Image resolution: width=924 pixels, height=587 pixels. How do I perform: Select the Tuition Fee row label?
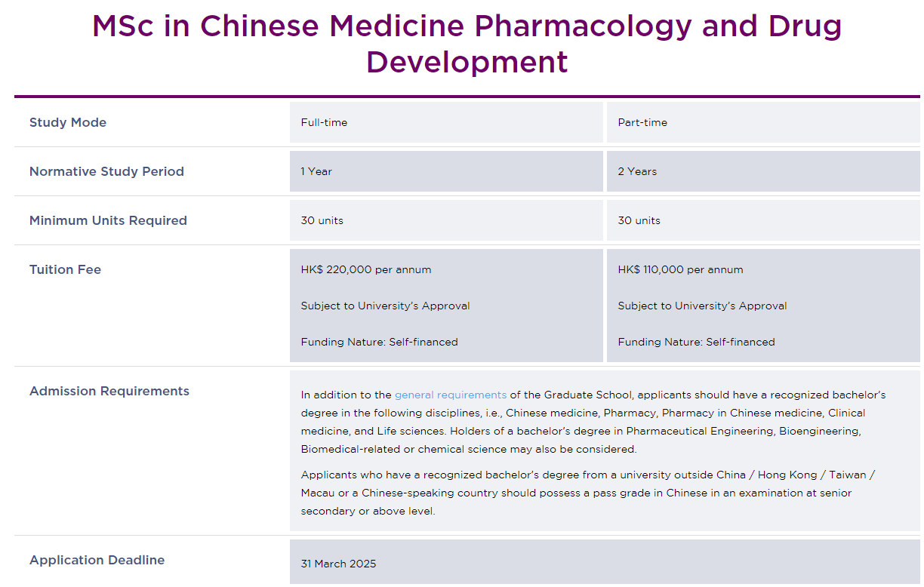pyautogui.click(x=65, y=269)
